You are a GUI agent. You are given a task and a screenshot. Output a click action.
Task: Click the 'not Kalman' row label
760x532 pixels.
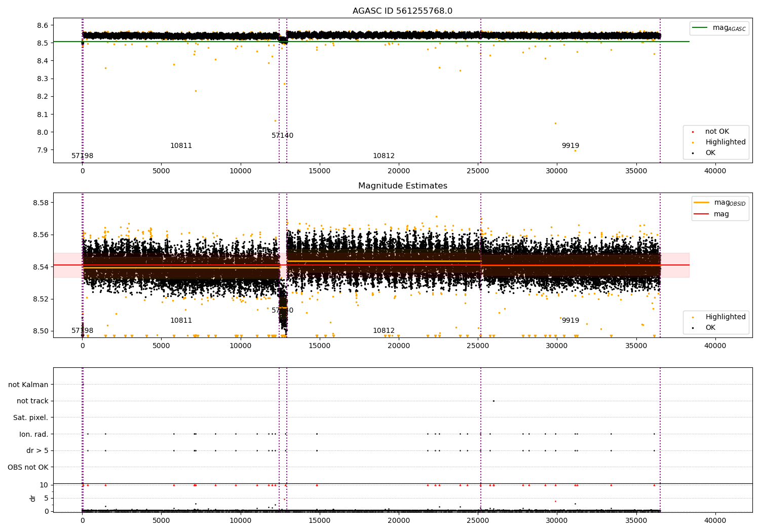[28, 385]
